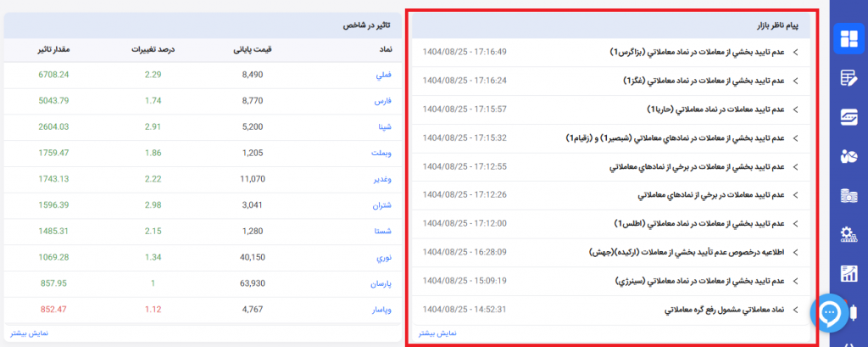Click closing price 11,070
Viewport: 868px width, 347px height.
pos(253,179)
